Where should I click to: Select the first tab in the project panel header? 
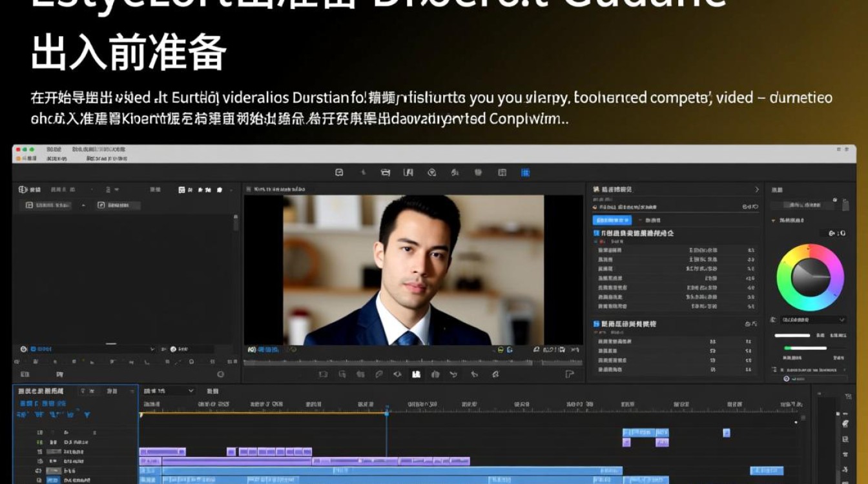30,190
